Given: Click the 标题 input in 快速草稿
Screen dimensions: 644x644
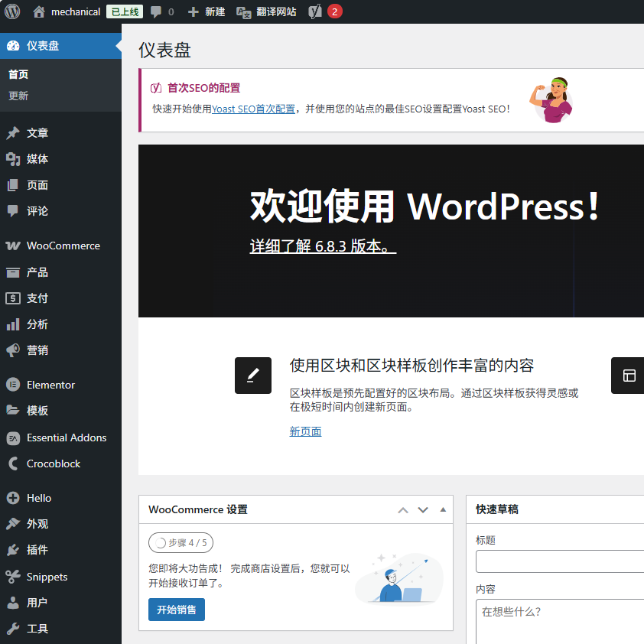Looking at the screenshot, I should coord(560,561).
